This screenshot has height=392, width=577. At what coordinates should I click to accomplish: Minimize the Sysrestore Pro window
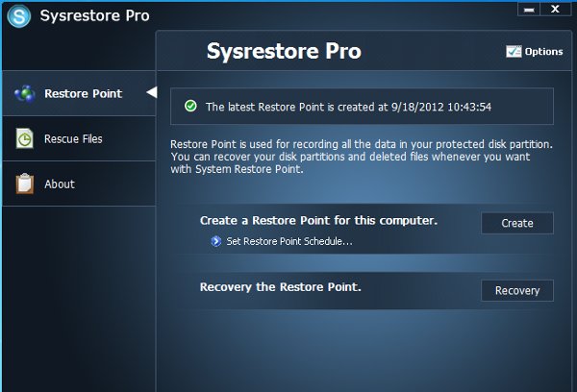[529, 10]
